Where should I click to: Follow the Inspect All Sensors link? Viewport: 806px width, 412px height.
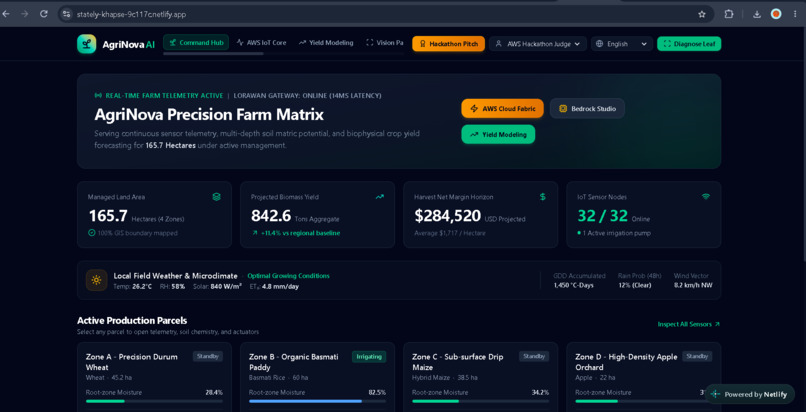pyautogui.click(x=689, y=324)
